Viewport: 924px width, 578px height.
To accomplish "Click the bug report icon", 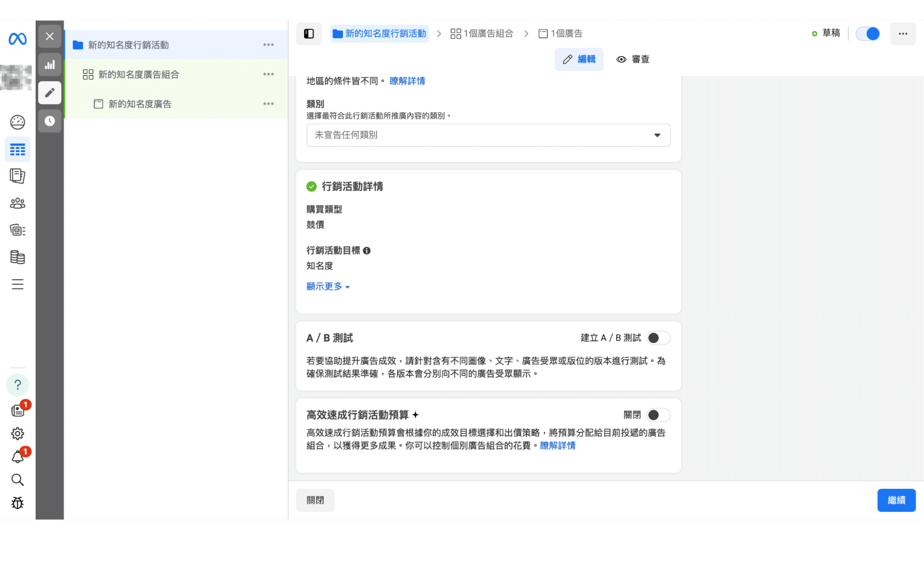I will [18, 503].
